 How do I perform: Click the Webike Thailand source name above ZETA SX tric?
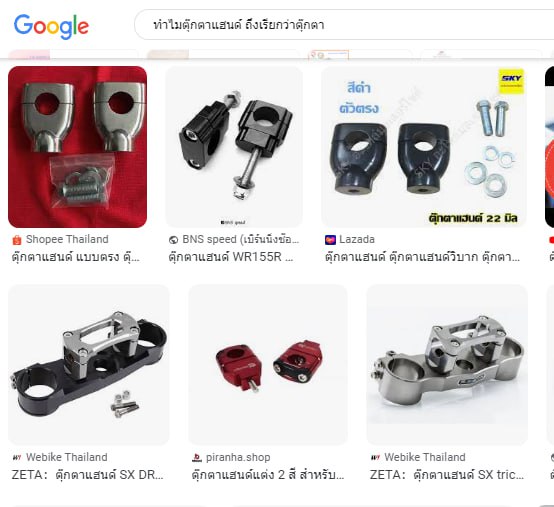(425, 457)
